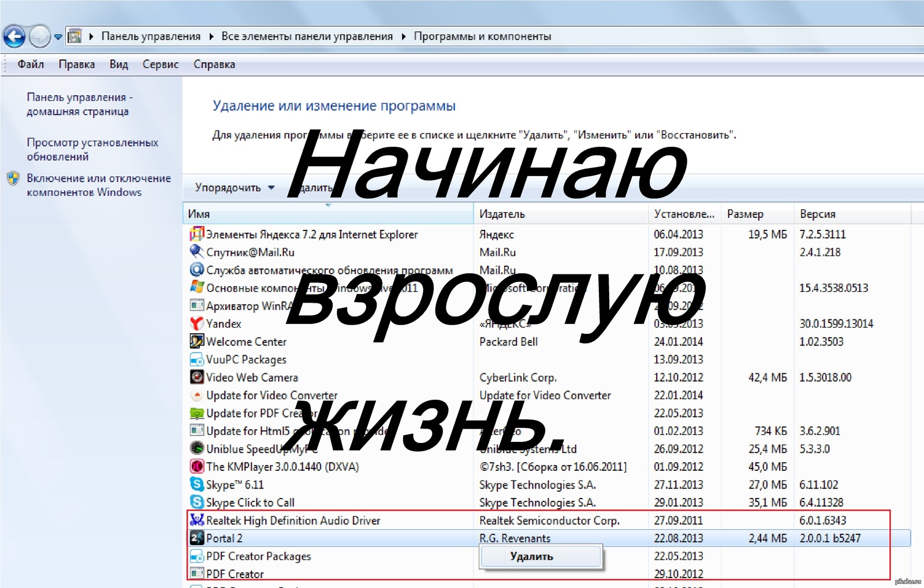Click the Спутник@Mail.Ru icon
Viewport: 924px width, 588px height.
197,252
